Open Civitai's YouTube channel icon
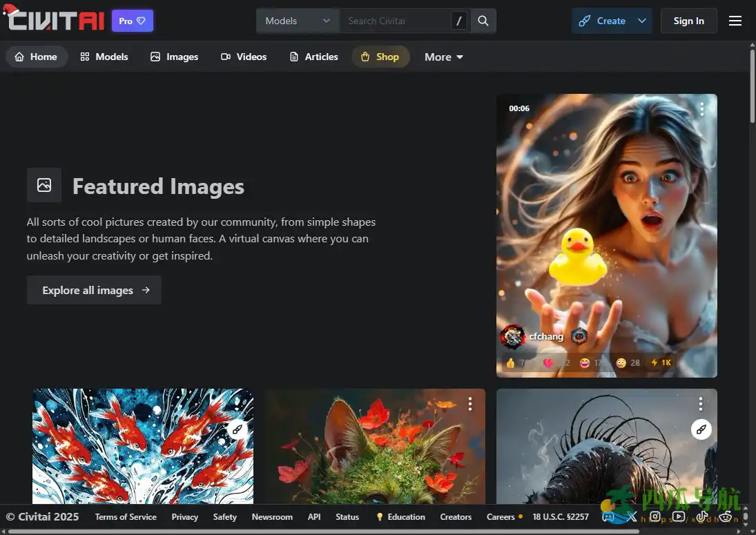This screenshot has width=756, height=535. [x=679, y=517]
